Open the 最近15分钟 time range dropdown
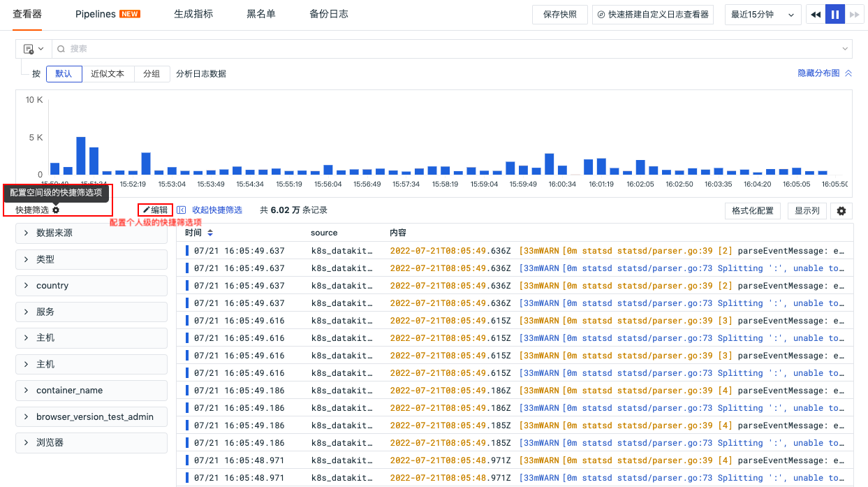868x487 pixels. click(x=763, y=15)
